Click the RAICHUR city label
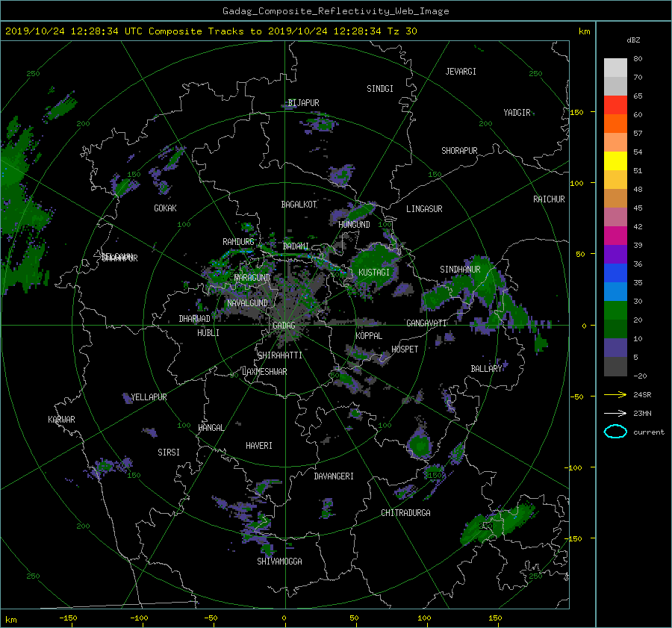The image size is (672, 628). click(549, 199)
